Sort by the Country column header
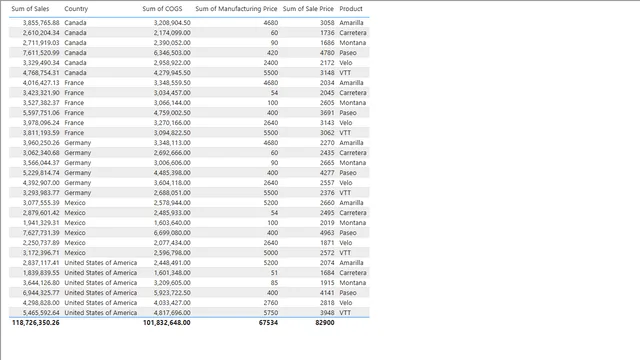This screenshot has width=640, height=360. click(x=76, y=9)
